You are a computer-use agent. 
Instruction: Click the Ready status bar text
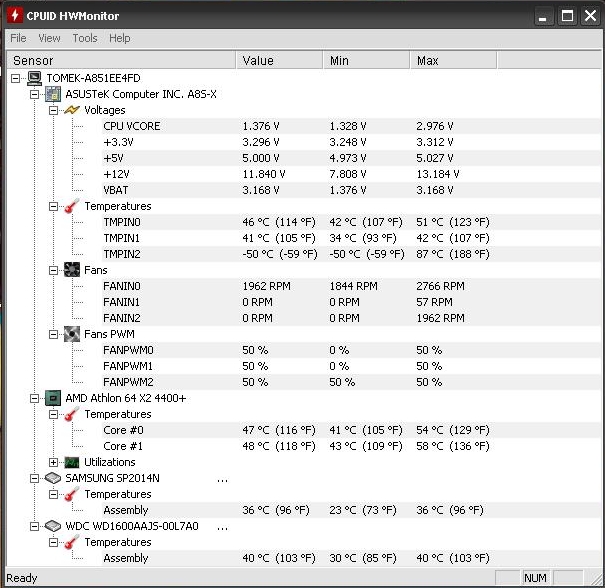pos(22,578)
